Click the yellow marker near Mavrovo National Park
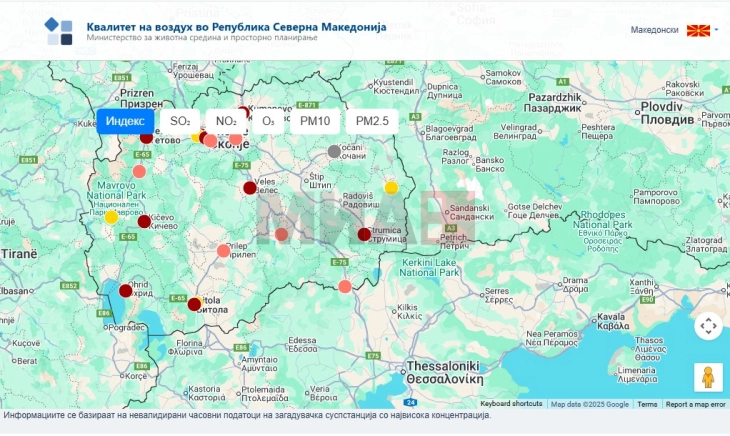 pyautogui.click(x=111, y=216)
